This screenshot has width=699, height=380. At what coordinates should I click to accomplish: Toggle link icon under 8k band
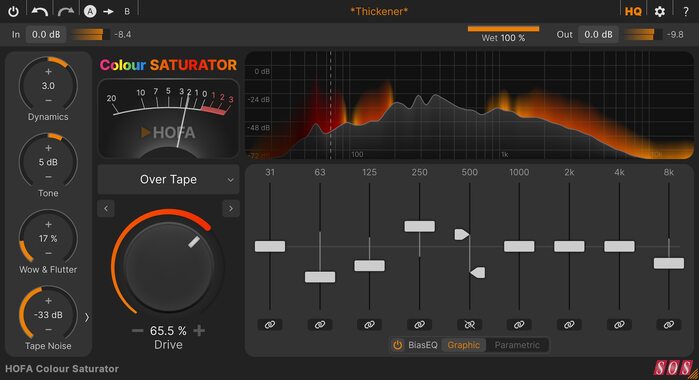(x=669, y=325)
